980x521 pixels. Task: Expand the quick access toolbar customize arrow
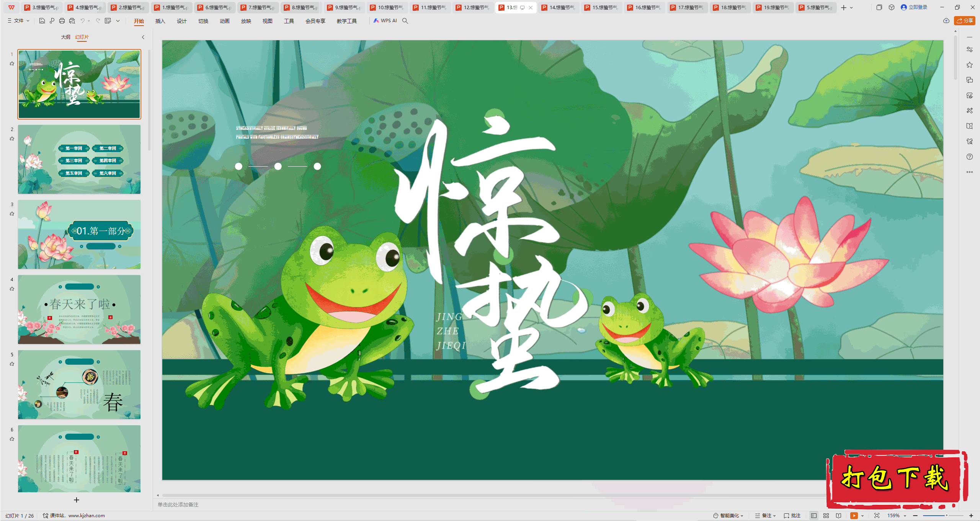coord(118,21)
